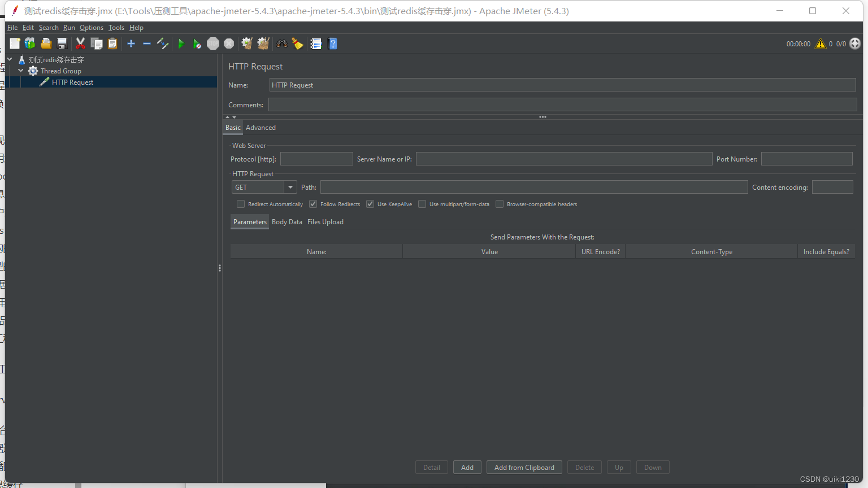This screenshot has height=488, width=868.
Task: Open the Tools menu
Action: coord(116,27)
